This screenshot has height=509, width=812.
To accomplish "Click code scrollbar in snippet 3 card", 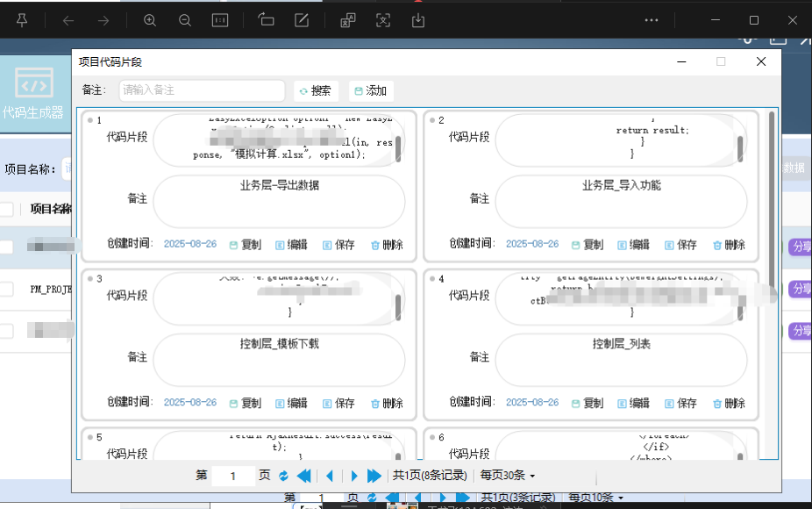I will 398,307.
